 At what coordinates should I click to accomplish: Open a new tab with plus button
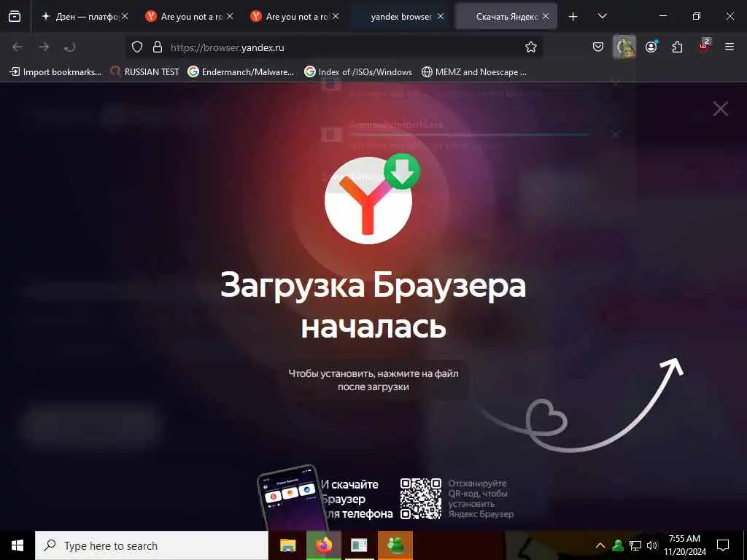[x=573, y=17]
